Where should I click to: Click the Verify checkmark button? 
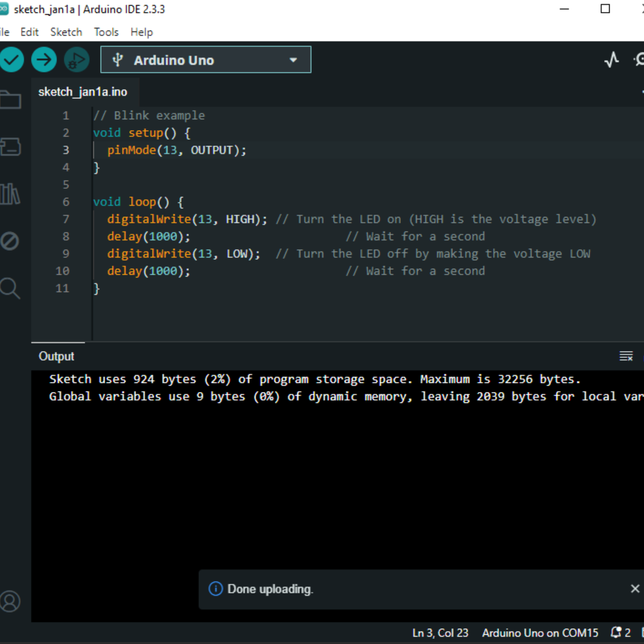point(11,60)
